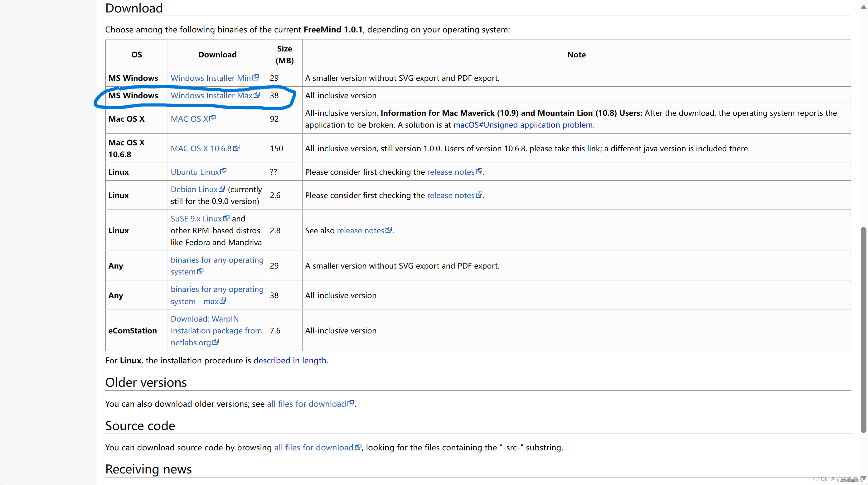
Task: Open release notes link in SuSE row
Action: coord(360,230)
